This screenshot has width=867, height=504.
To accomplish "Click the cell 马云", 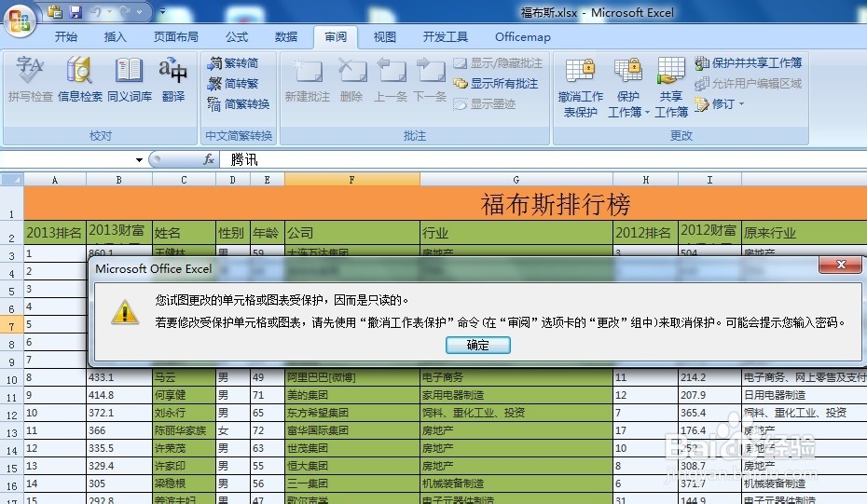I will point(184,377).
